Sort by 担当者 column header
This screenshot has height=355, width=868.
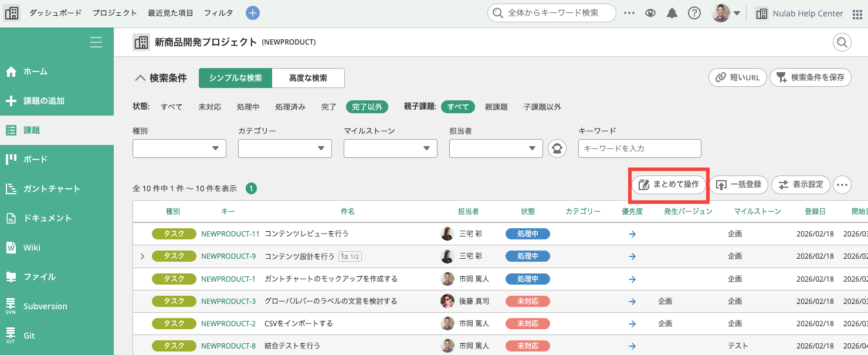tap(469, 211)
